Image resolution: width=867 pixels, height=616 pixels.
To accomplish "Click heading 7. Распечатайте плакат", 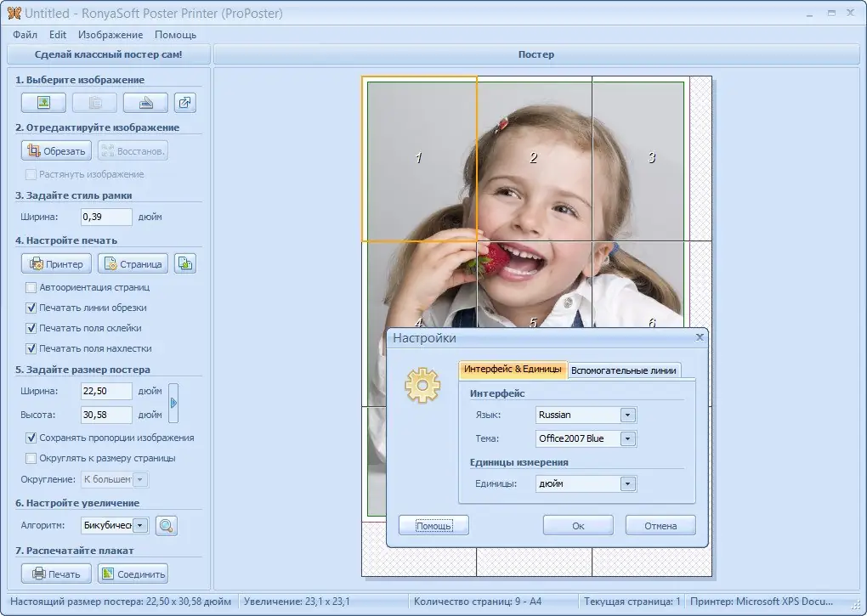I will click(75, 551).
